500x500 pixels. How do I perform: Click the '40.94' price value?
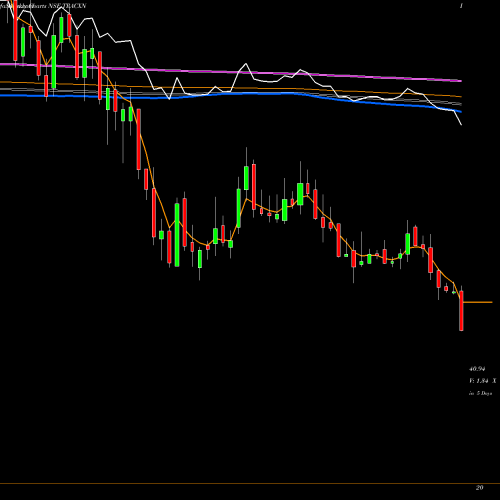477,369
